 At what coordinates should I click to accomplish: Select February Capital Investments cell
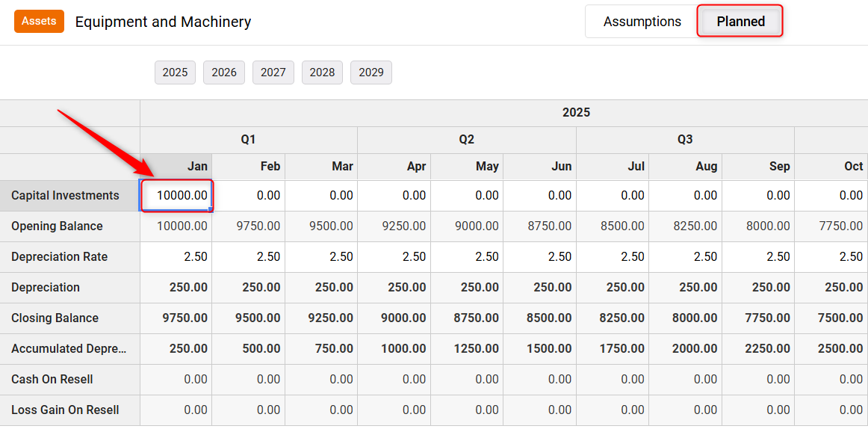(249, 195)
